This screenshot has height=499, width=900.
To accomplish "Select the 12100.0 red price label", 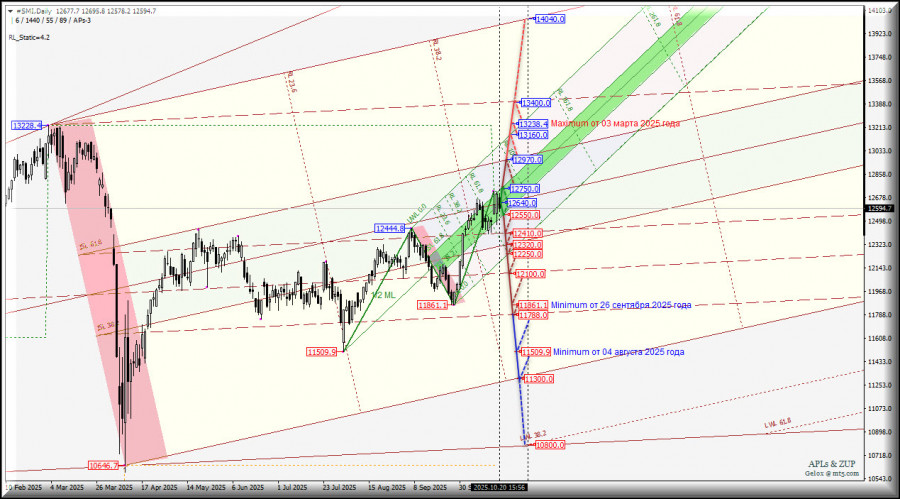I will [x=530, y=274].
